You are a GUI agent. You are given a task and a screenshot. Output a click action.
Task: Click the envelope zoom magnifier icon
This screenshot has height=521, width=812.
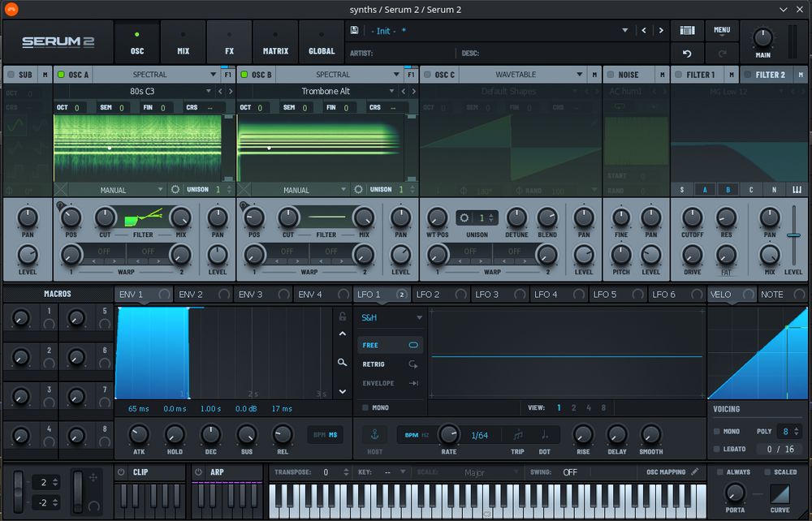(343, 363)
